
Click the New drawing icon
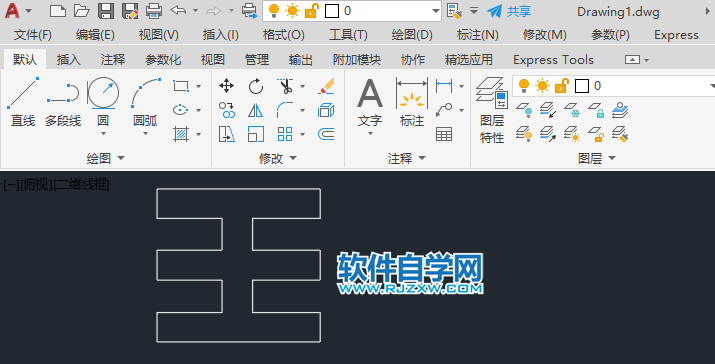click(57, 11)
